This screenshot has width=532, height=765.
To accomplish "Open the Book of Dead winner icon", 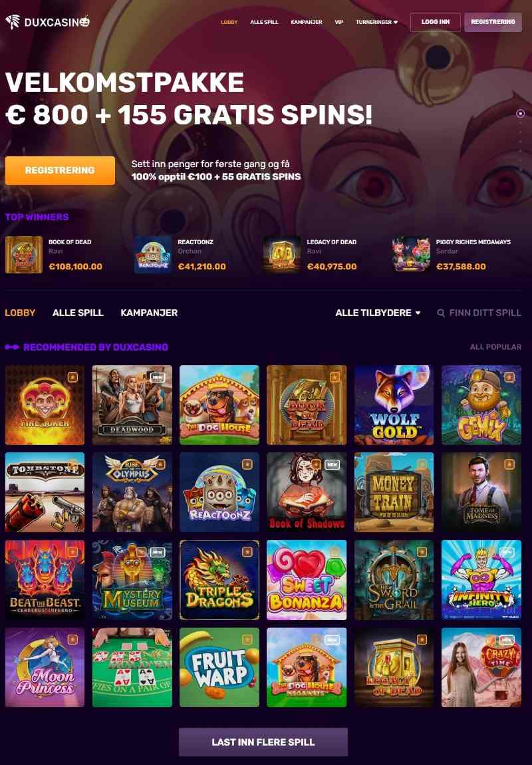I will coord(24,255).
